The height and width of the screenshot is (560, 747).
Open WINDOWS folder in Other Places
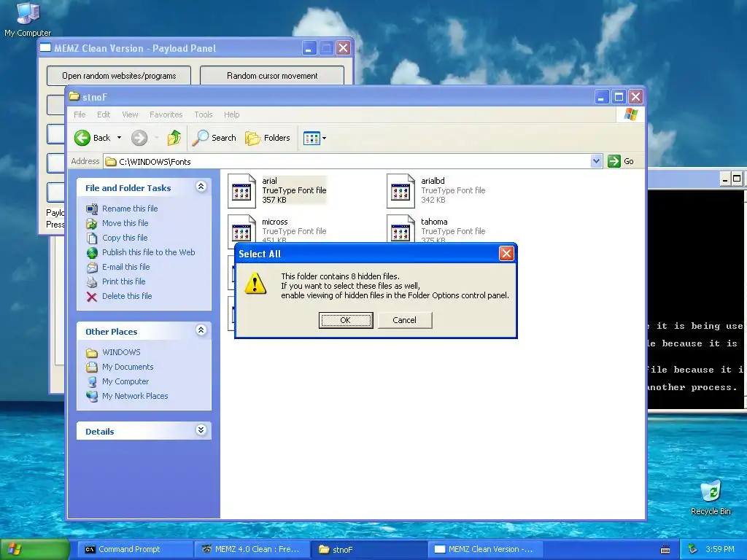tap(121, 352)
